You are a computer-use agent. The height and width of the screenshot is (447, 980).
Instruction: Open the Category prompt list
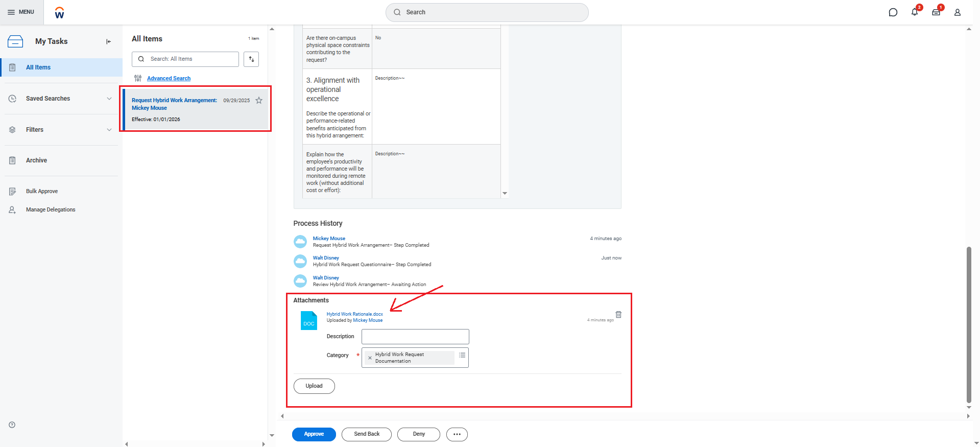[462, 355]
